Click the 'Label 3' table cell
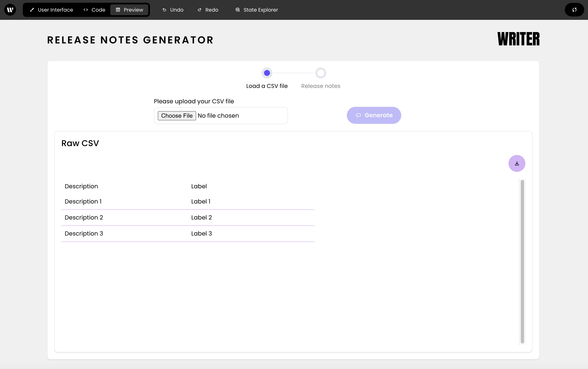The image size is (588, 369). pos(201,234)
